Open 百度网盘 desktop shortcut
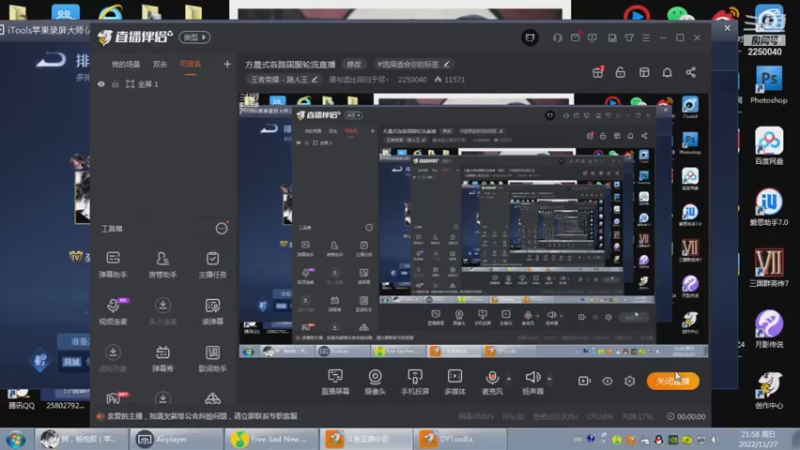The width and height of the screenshot is (800, 450). coord(768,146)
